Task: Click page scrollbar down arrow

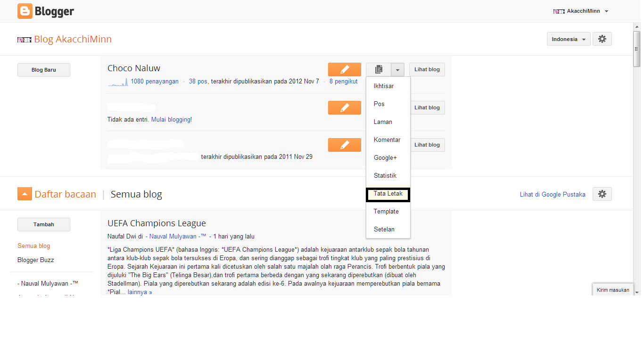Action: pos(637,292)
